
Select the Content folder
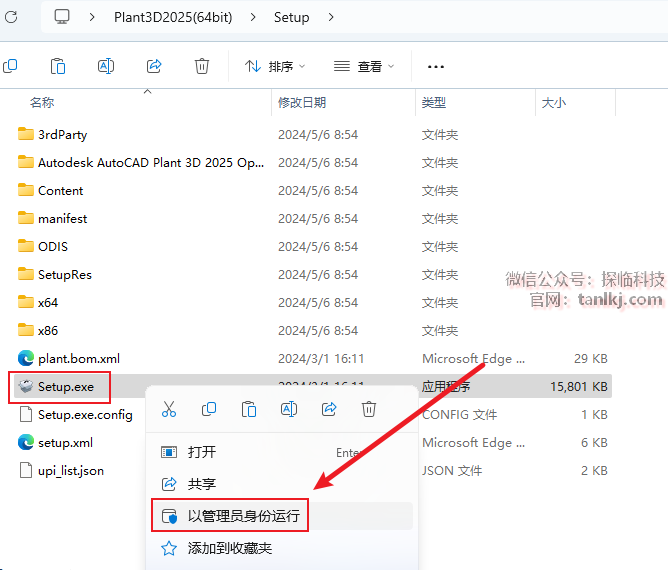point(60,191)
